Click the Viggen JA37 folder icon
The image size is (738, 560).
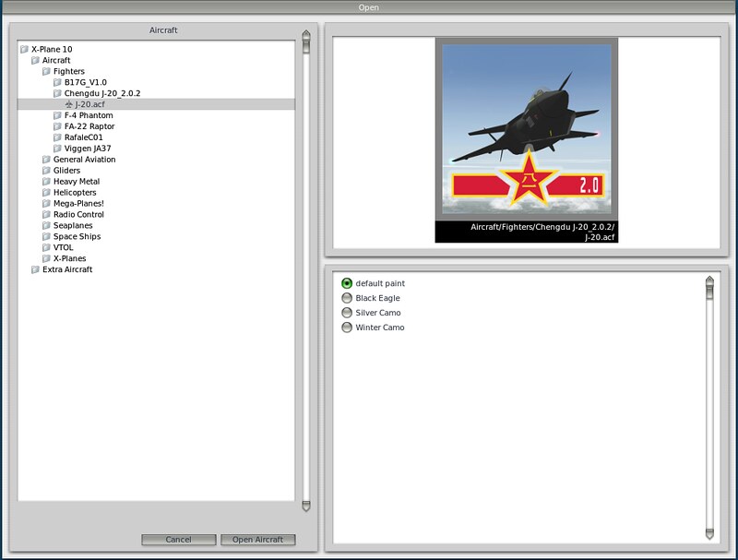click(57, 149)
